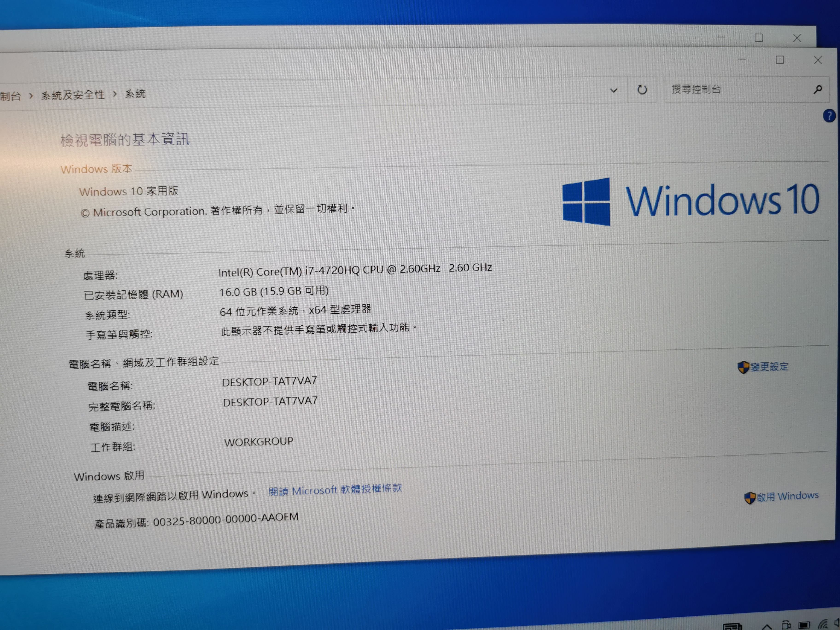Maximize the front System window
The width and height of the screenshot is (840, 630).
(x=780, y=60)
